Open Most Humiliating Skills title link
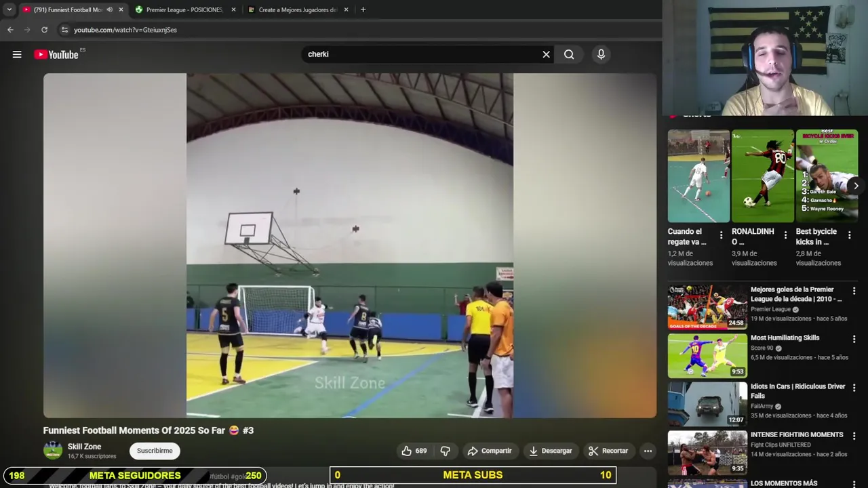Screen dimensions: 868x488 785,338
